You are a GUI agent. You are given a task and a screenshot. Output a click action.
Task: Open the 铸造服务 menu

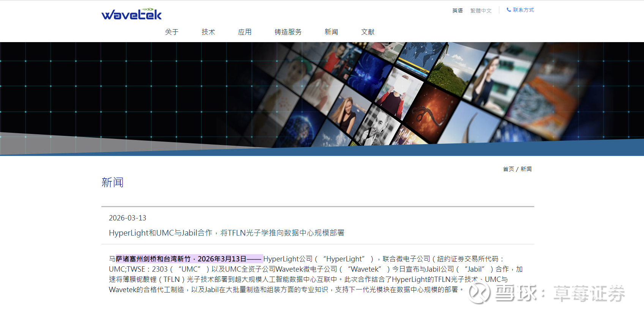click(288, 32)
